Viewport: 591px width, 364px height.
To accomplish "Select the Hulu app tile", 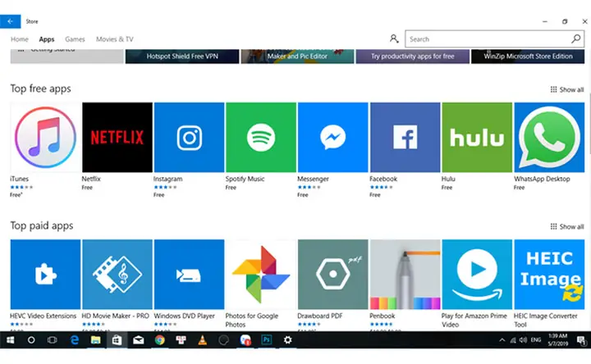I will (x=477, y=138).
